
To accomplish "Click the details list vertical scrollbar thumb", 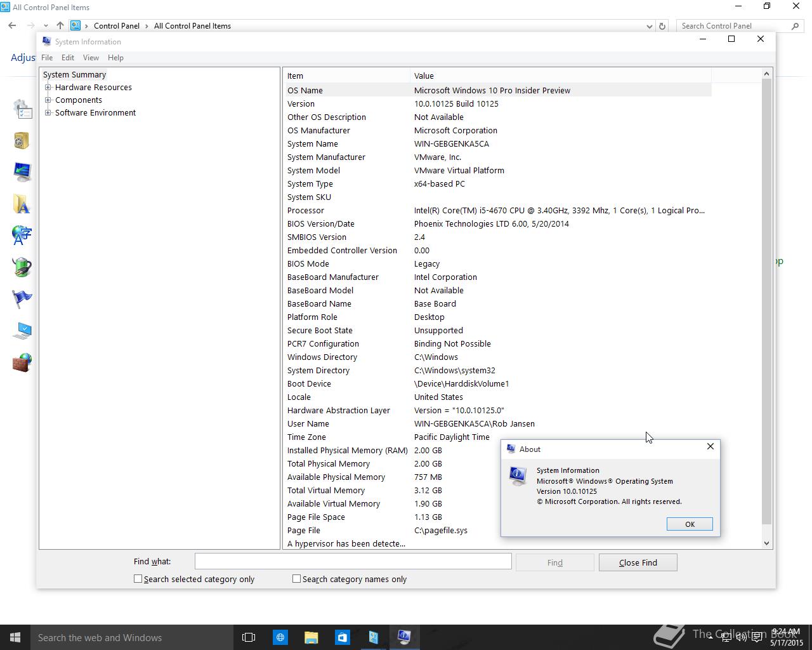I will point(766,302).
